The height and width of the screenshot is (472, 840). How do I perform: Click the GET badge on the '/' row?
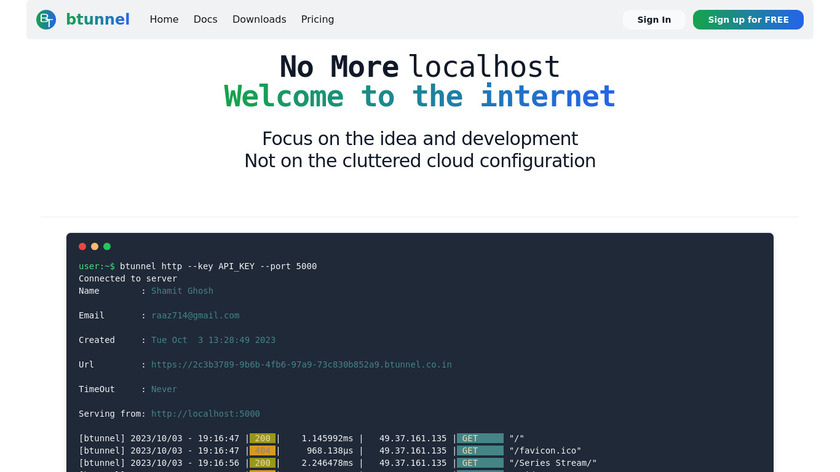pyautogui.click(x=480, y=438)
